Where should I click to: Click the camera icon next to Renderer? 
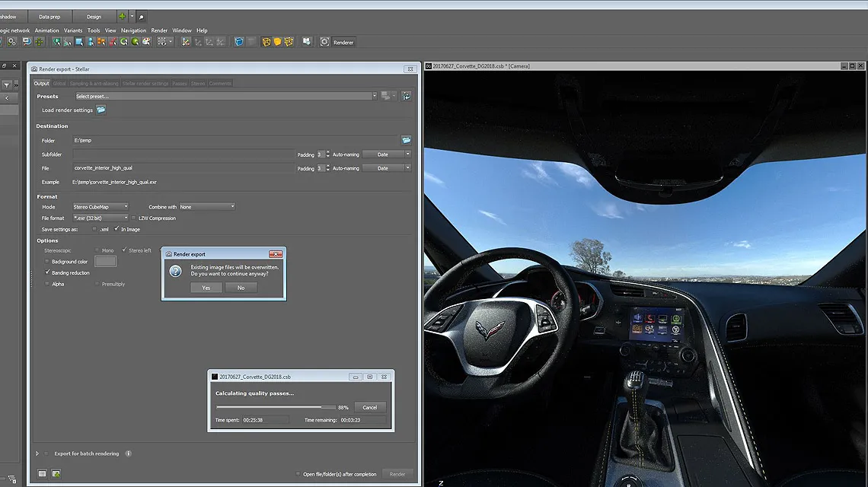click(324, 42)
